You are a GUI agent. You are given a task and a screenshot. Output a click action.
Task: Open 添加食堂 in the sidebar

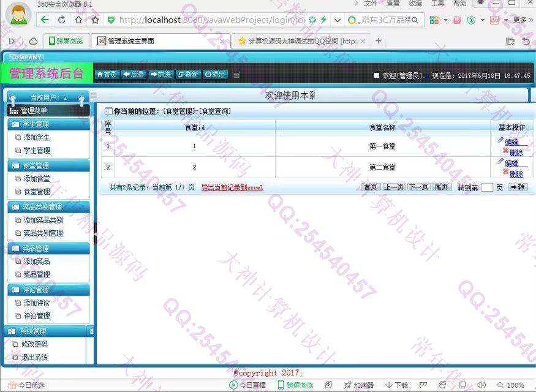click(36, 179)
